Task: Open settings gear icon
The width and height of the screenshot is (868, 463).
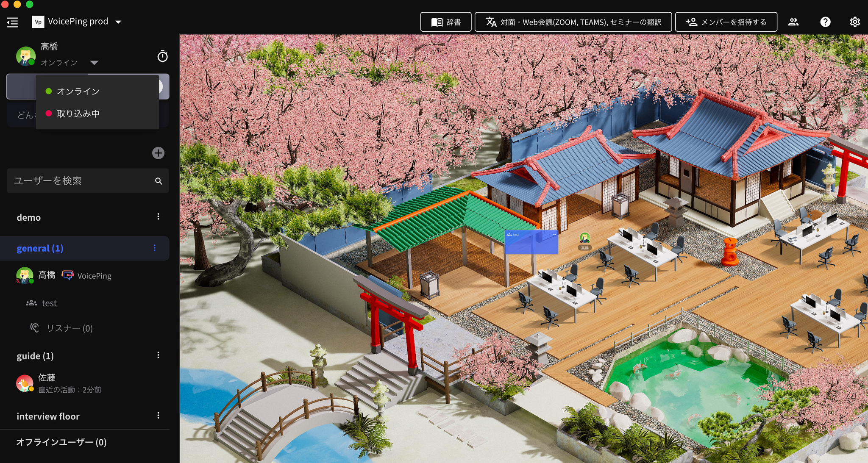Action: (854, 22)
